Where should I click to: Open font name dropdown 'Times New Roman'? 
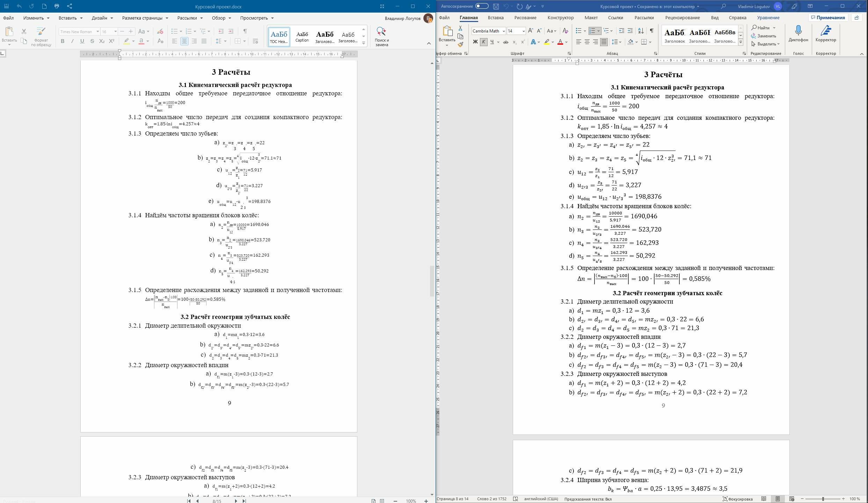click(98, 31)
